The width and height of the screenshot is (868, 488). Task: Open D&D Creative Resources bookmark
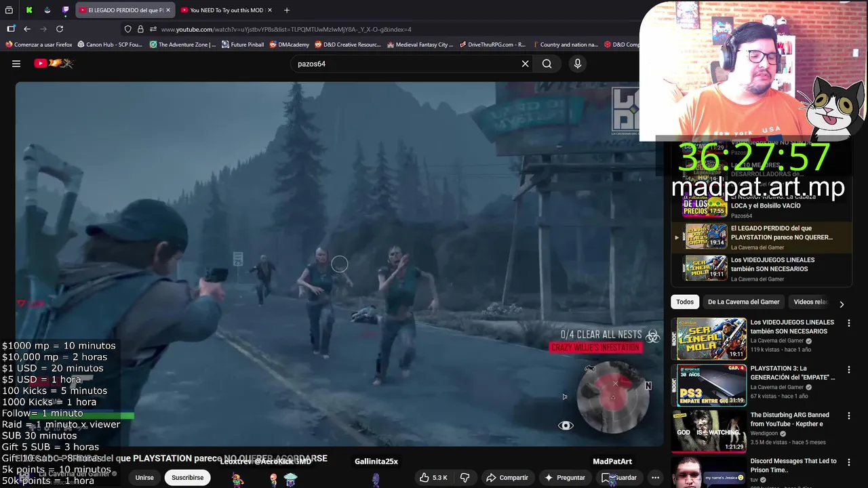click(347, 45)
